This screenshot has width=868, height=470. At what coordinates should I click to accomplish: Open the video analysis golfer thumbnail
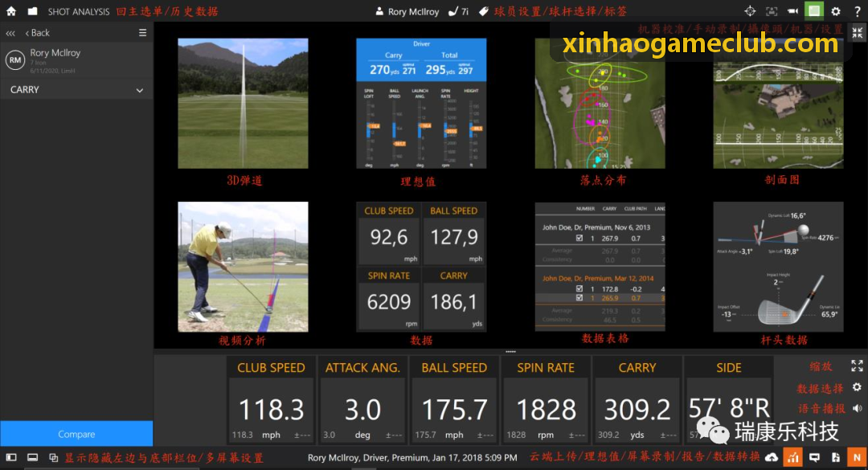point(243,267)
